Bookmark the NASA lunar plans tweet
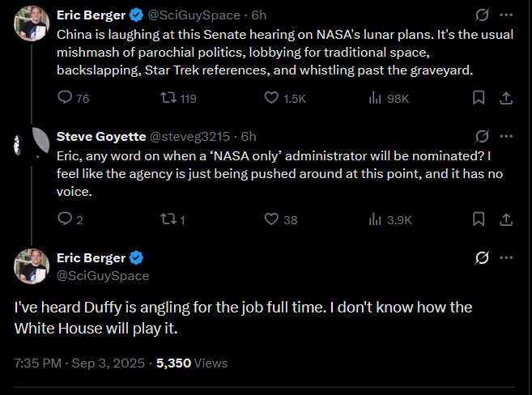The height and width of the screenshot is (395, 532). pos(479,98)
